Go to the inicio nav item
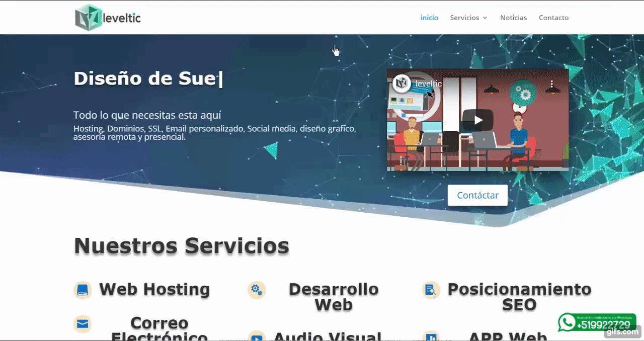Screen dimensions: 644x341 coord(429,18)
